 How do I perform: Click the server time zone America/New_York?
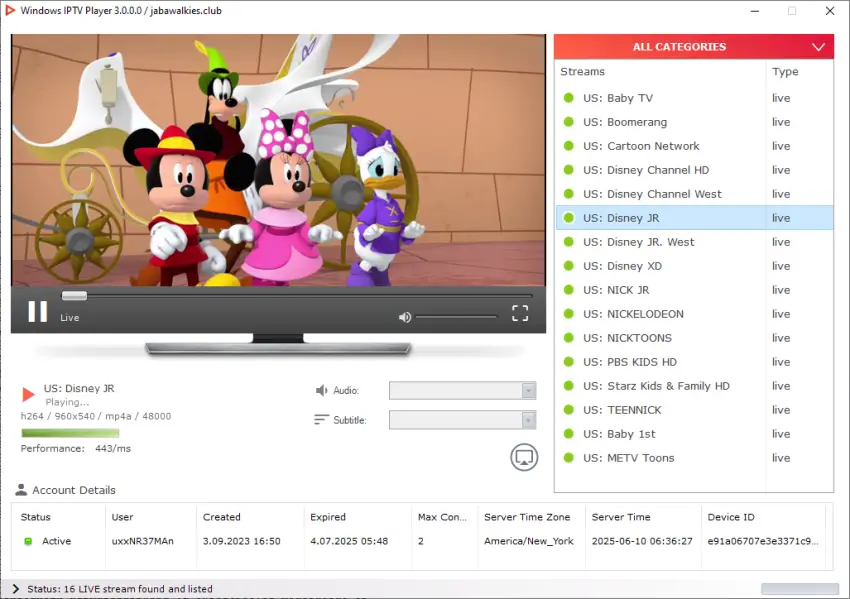529,541
